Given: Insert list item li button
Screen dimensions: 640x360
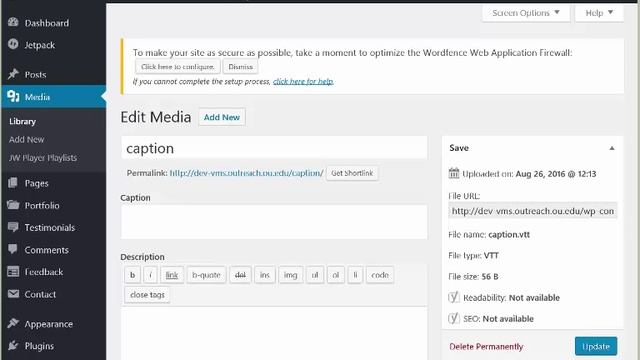Looking at the screenshot, I should (x=355, y=275).
